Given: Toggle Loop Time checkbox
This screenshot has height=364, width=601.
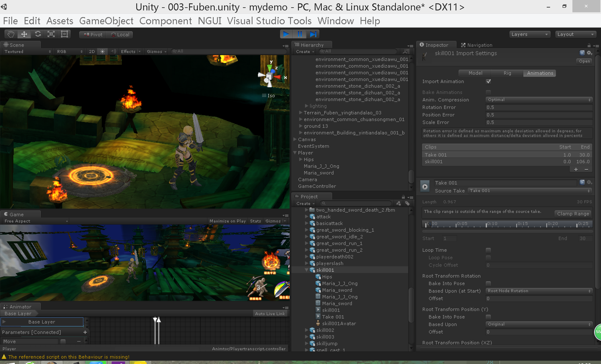Looking at the screenshot, I should coord(488,250).
